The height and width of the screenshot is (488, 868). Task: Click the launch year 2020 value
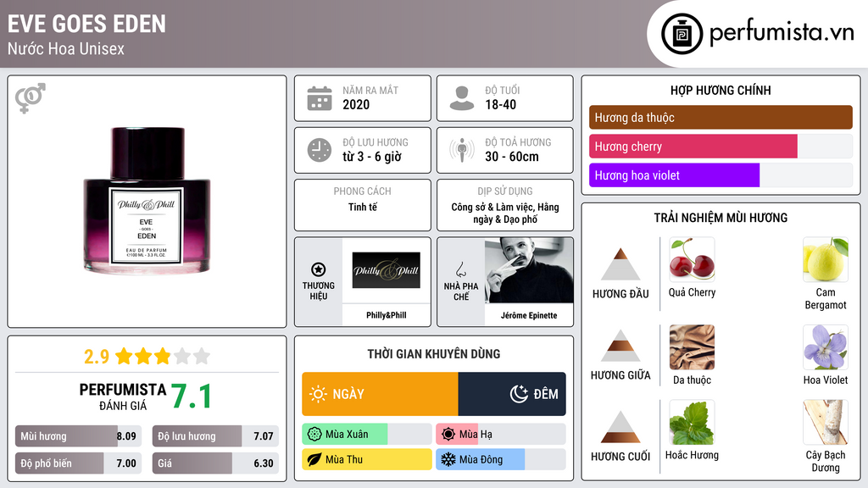(356, 104)
